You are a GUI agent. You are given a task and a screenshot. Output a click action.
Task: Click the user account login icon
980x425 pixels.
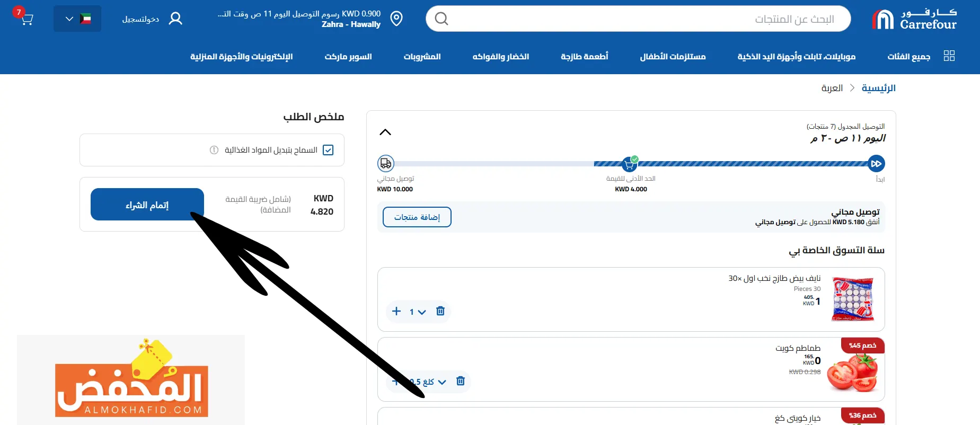pos(175,19)
